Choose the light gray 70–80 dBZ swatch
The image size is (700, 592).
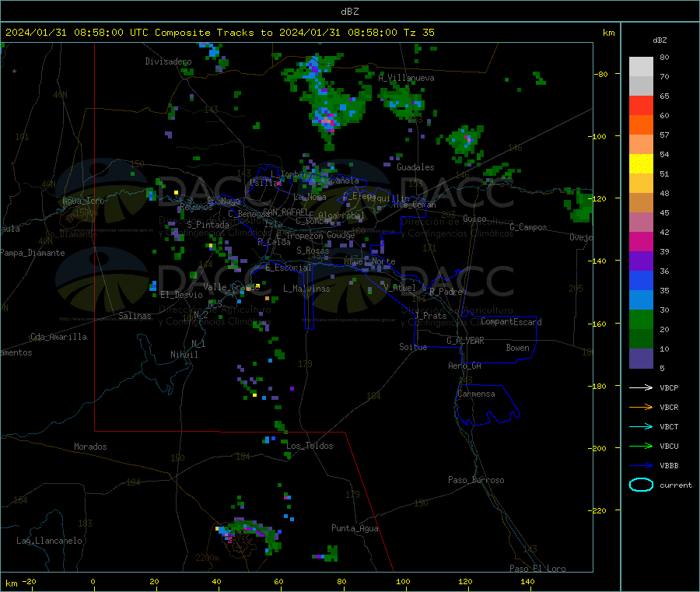click(641, 67)
